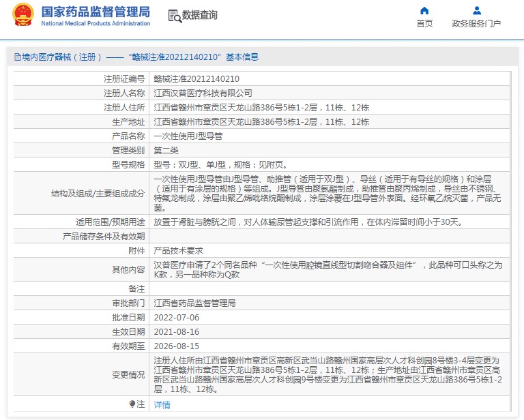This screenshot has height=420, width=524.
Task: Click the 备注 label
Action: coord(136,289)
